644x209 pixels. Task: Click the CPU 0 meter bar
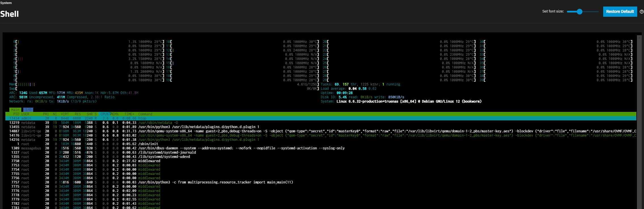click(89, 42)
